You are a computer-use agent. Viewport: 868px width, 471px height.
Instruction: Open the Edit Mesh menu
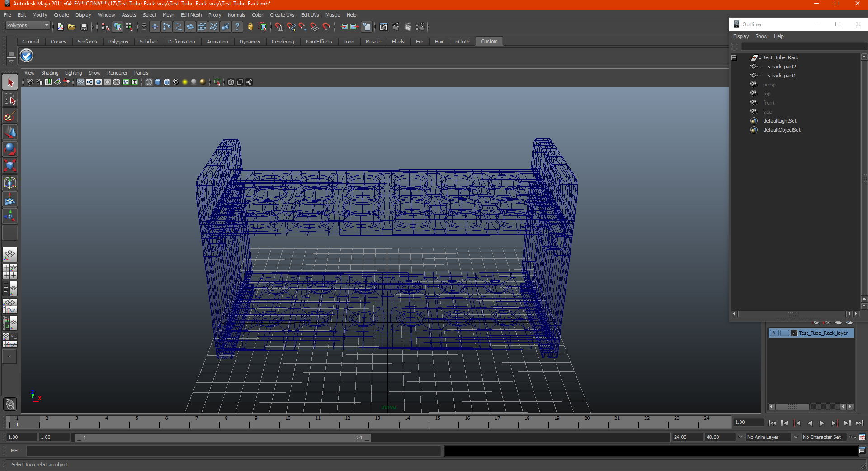pyautogui.click(x=191, y=15)
